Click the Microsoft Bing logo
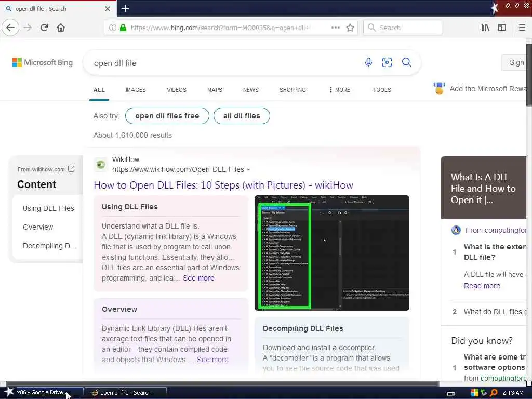532x399 pixels. (43, 62)
